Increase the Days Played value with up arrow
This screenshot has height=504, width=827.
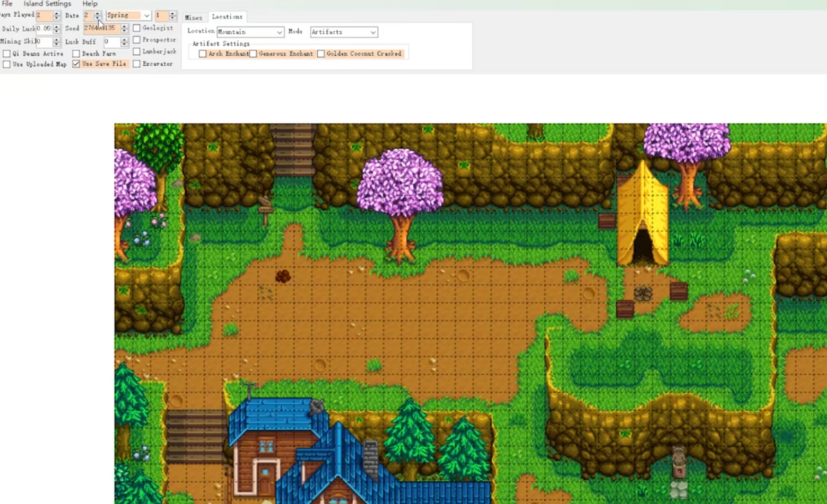57,13
